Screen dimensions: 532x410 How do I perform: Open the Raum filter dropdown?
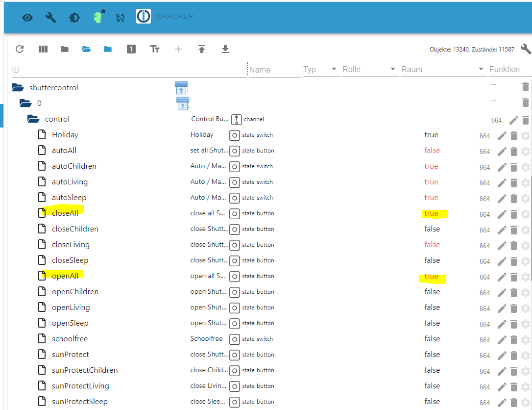(x=444, y=69)
